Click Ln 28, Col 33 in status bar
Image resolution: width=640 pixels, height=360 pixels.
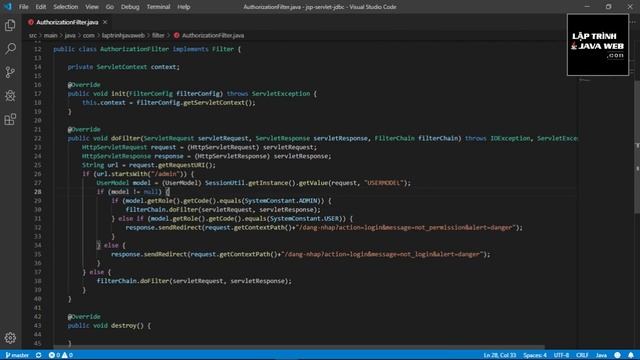[500, 355]
